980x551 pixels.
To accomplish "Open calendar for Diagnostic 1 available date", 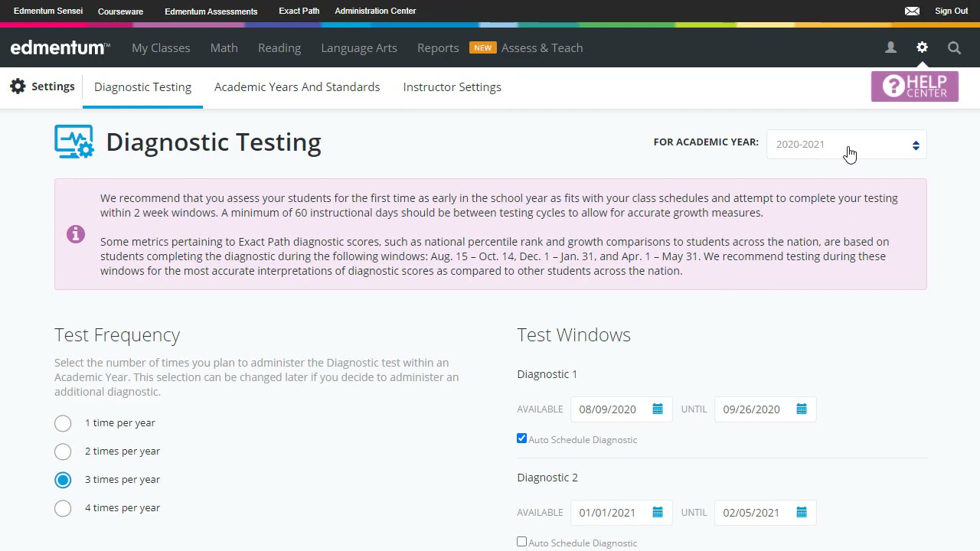I will click(658, 409).
